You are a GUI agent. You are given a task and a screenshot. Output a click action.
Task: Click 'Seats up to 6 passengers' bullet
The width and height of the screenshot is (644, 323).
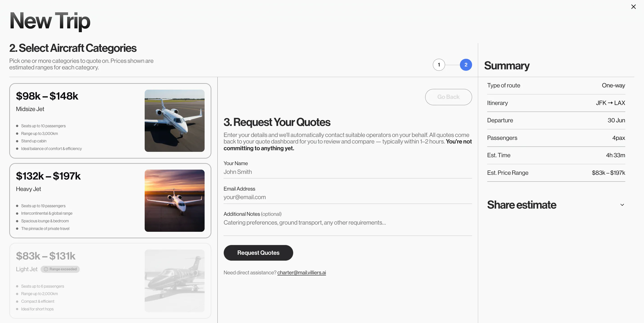tap(43, 286)
